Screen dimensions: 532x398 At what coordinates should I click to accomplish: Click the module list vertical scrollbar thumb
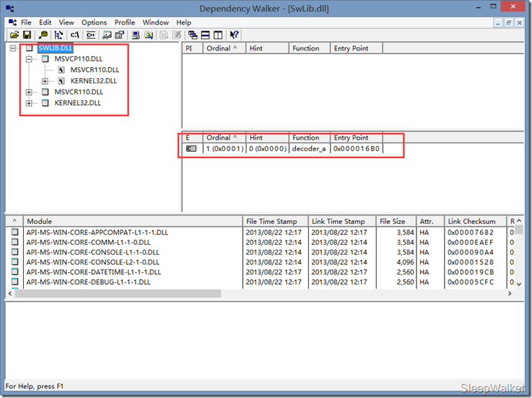pos(519,230)
